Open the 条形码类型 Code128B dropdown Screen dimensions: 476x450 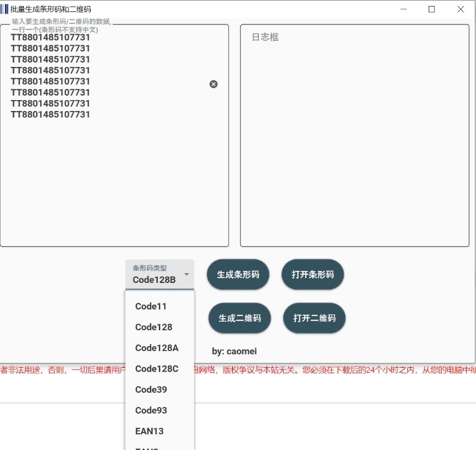click(159, 274)
